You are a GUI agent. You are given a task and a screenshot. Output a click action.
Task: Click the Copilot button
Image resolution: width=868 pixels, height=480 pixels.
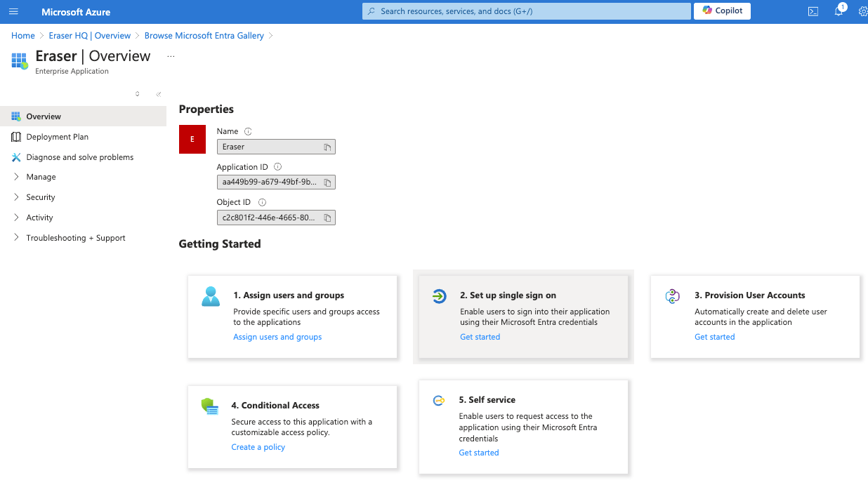[x=722, y=11]
